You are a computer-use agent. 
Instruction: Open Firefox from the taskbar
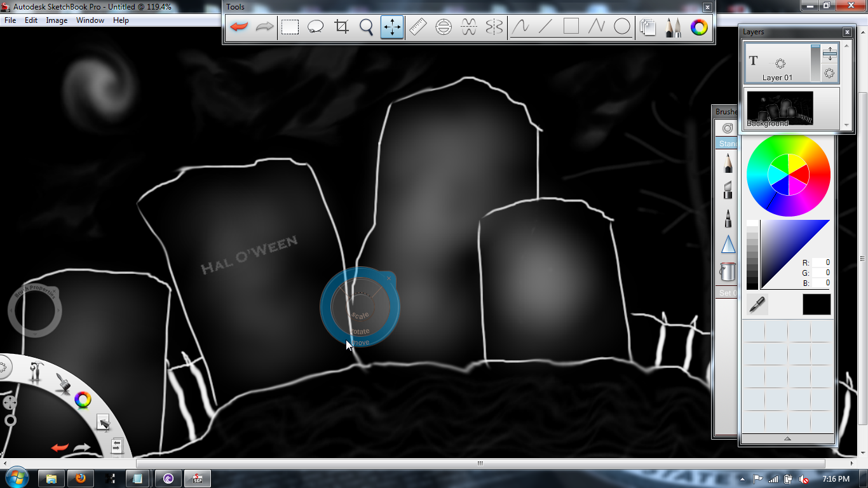(x=81, y=478)
